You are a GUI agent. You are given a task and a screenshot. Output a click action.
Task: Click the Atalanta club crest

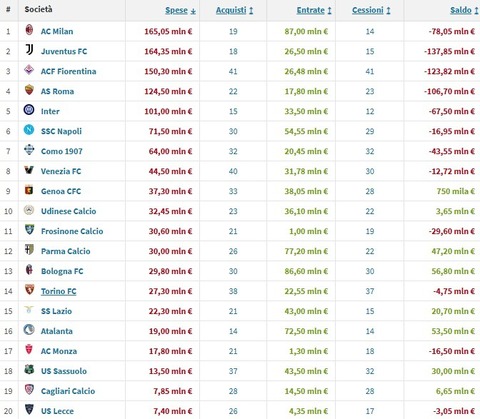(x=29, y=330)
